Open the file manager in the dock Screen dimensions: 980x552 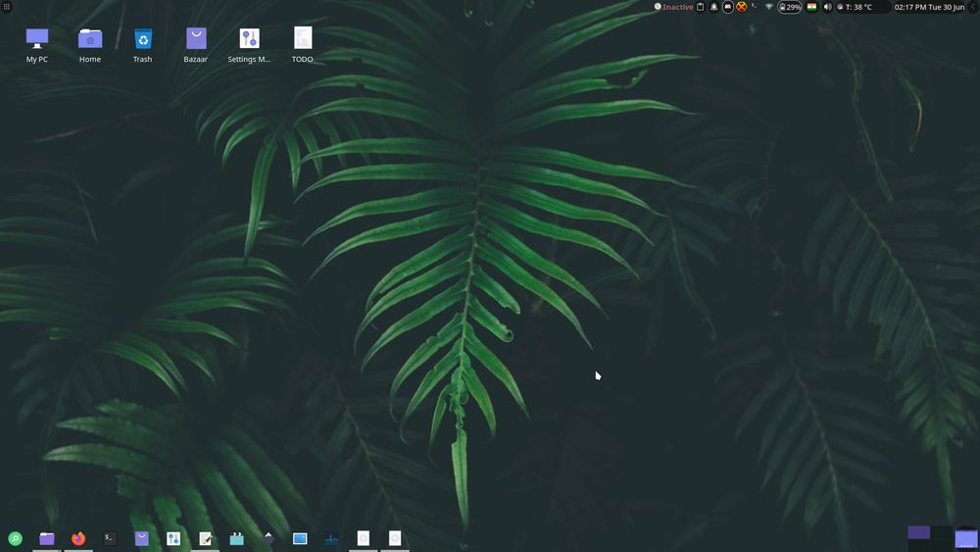tap(46, 538)
